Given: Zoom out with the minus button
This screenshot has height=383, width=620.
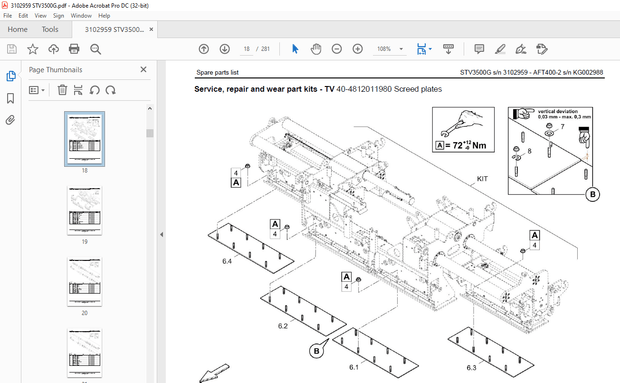Looking at the screenshot, I should [336, 49].
